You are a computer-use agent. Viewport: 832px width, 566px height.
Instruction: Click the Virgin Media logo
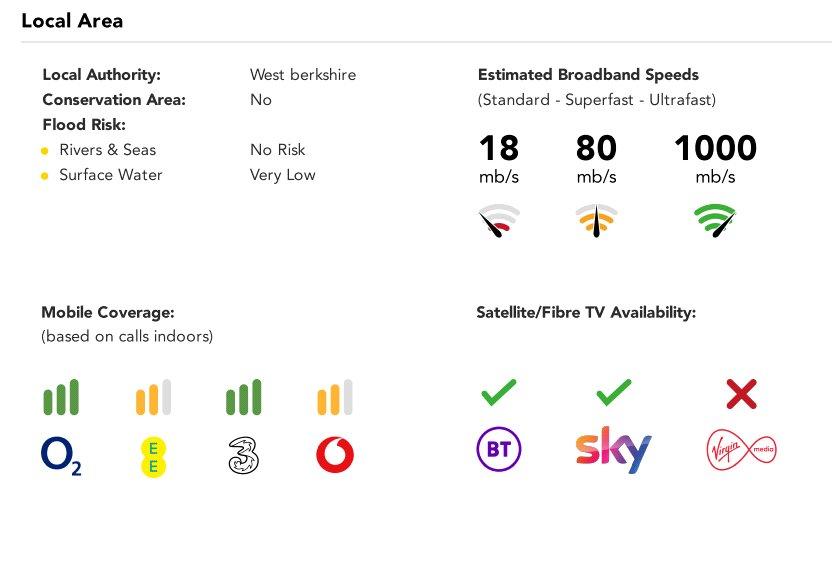coord(741,450)
